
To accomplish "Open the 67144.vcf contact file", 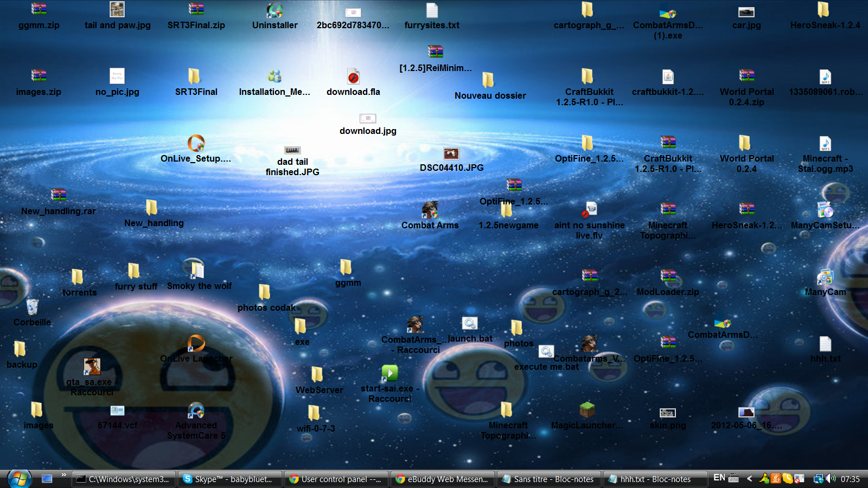I will 117,410.
